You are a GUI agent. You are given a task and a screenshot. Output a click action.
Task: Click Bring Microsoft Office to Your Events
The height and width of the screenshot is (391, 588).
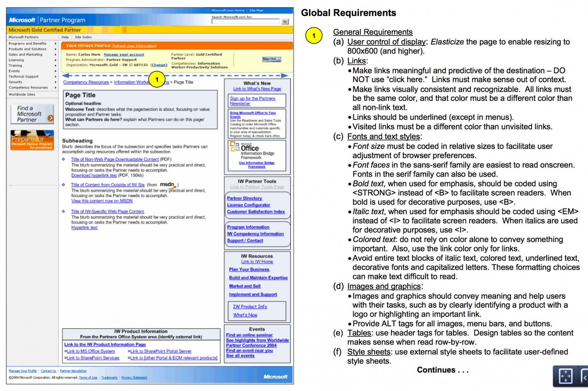(253, 115)
